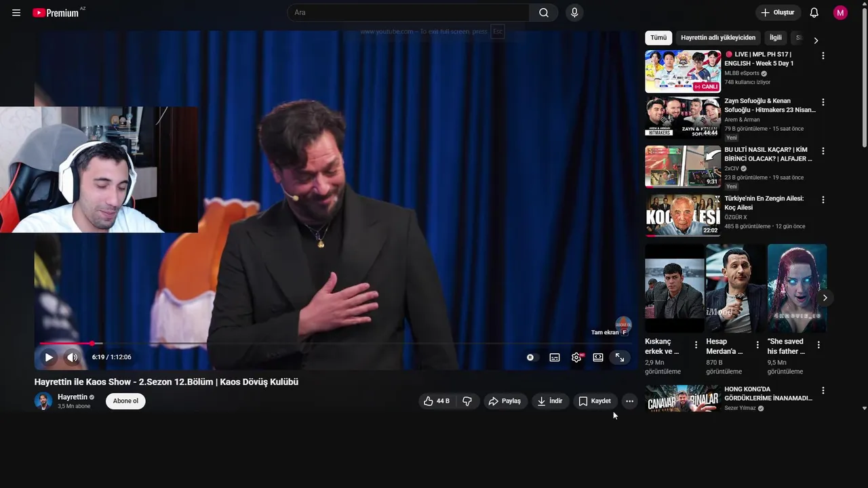Viewport: 868px width, 488px height.
Task: Play the video with the play button
Action: tap(49, 357)
